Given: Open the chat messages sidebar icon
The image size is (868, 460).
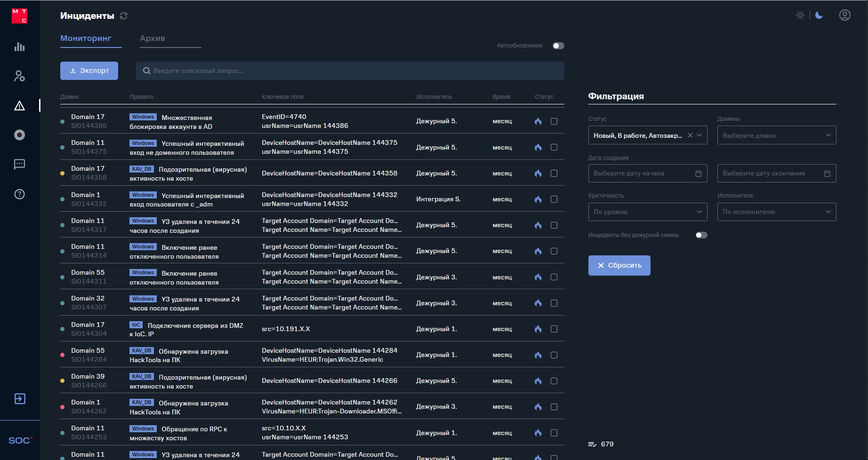Looking at the screenshot, I should [19, 164].
